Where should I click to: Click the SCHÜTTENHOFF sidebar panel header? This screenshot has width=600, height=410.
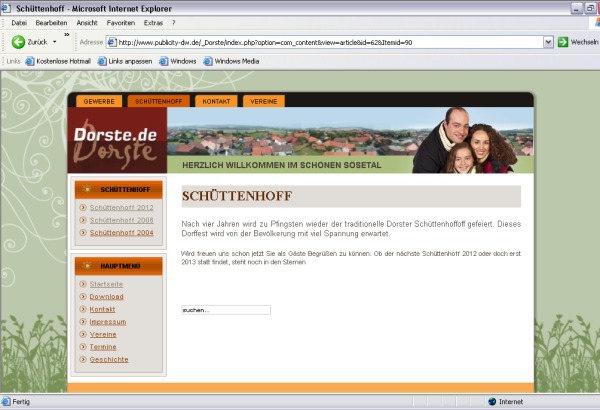119,189
